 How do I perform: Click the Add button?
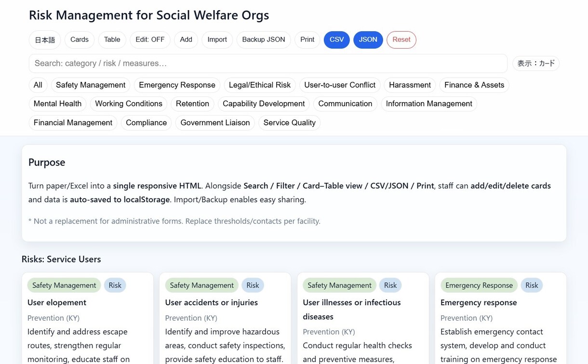pos(186,40)
